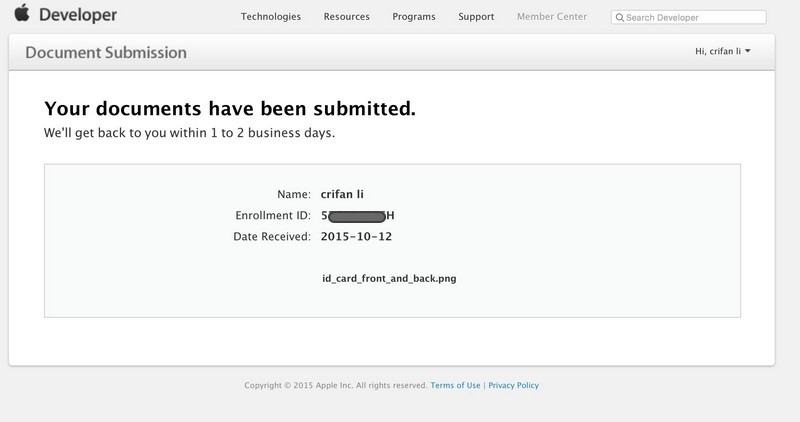This screenshot has height=422, width=800.
Task: Click the file name id_card_front_and_back.png
Action: pyautogui.click(x=389, y=279)
